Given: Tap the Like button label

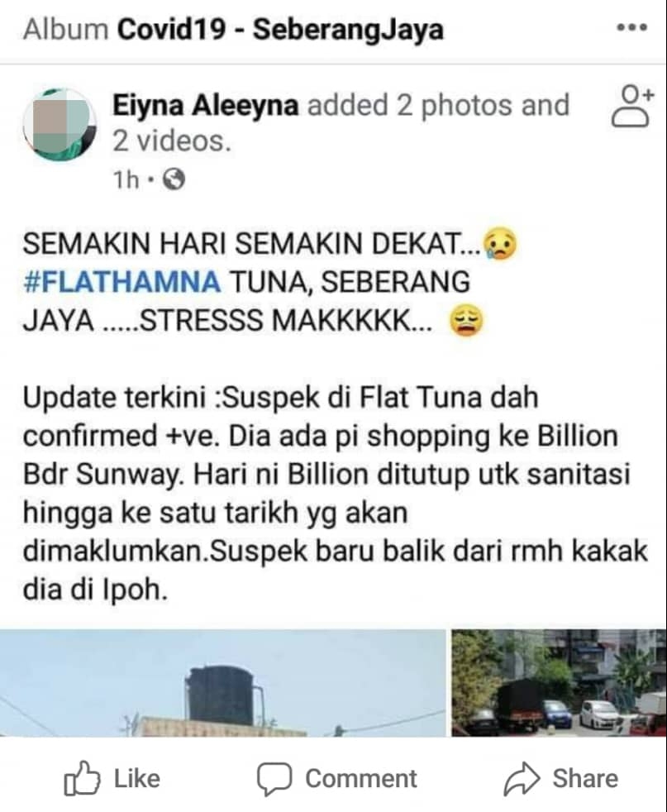Looking at the screenshot, I should tap(137, 778).
